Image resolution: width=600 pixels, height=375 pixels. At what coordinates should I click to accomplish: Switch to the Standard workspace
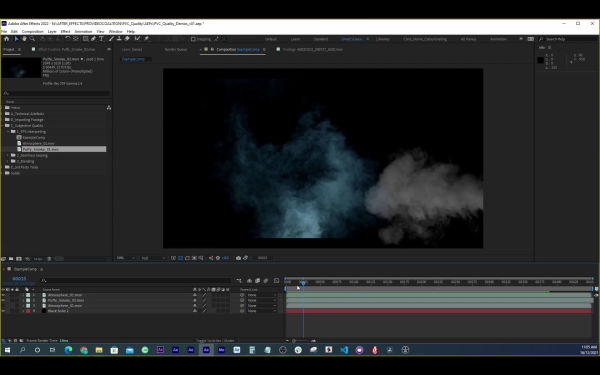[x=321, y=39]
